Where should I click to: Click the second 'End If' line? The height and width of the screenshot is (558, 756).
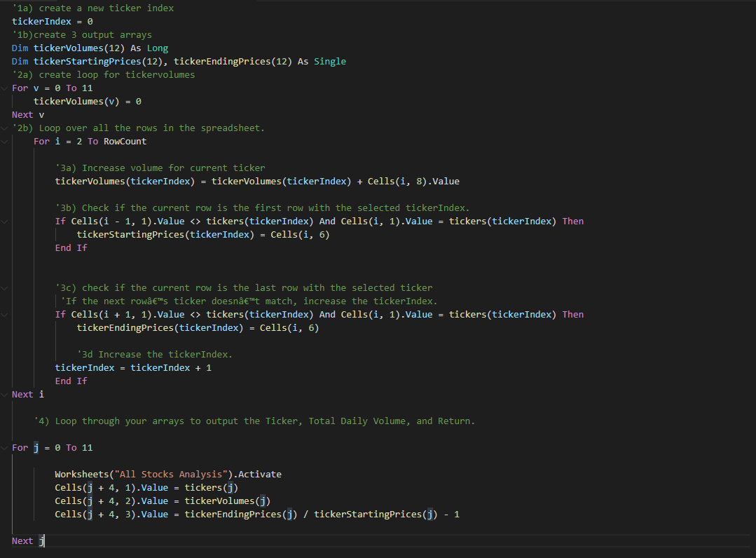tap(71, 381)
